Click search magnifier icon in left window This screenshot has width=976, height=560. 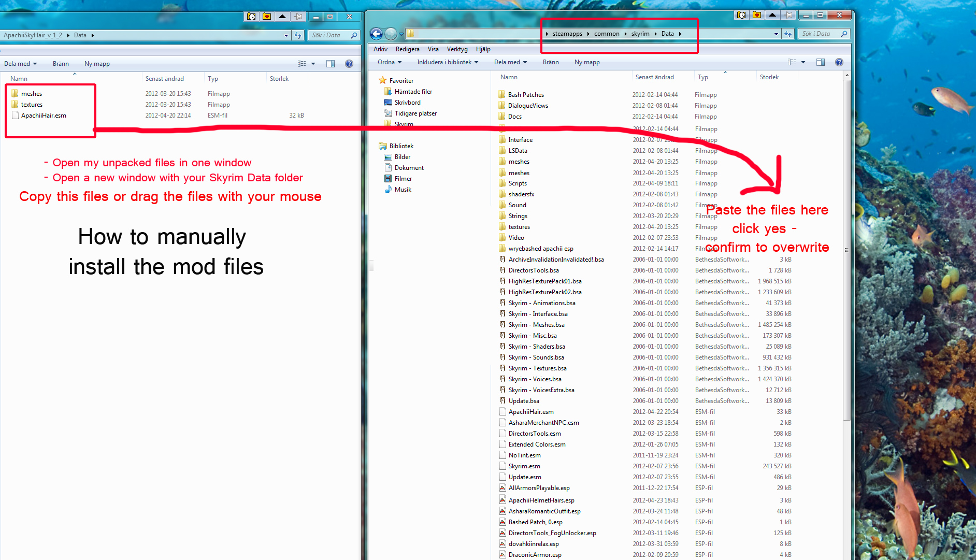point(354,35)
